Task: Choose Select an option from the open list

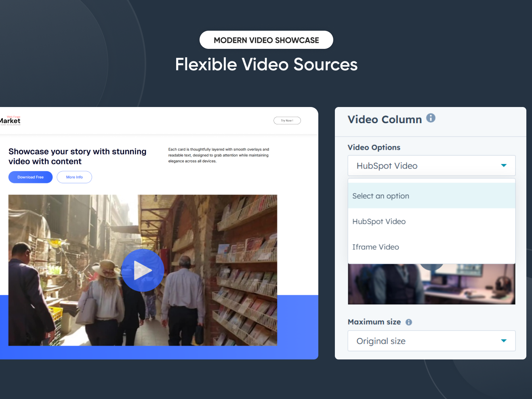Action: pyautogui.click(x=381, y=195)
